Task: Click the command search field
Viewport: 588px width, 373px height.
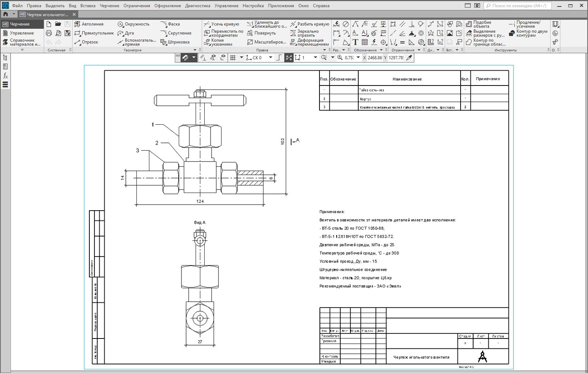Action: [x=517, y=6]
